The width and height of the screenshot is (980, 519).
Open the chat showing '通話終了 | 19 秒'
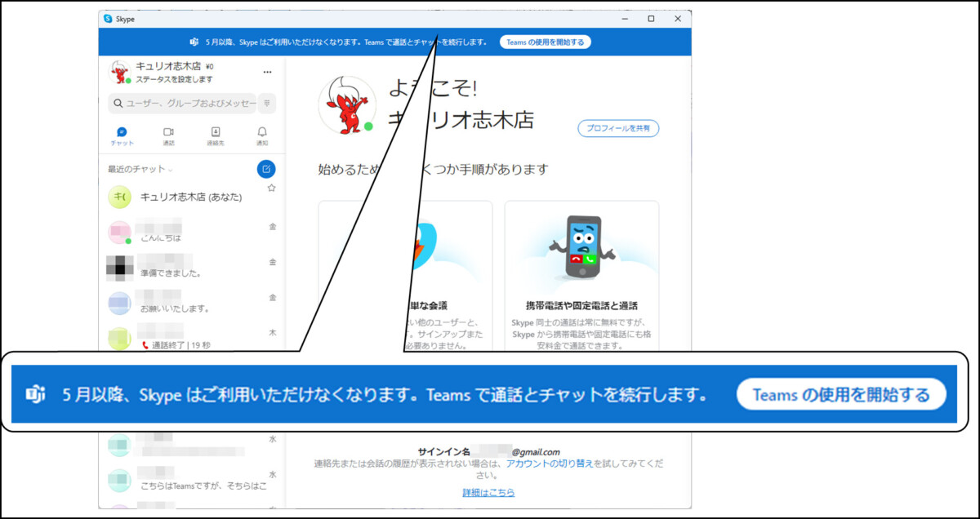[x=192, y=338]
